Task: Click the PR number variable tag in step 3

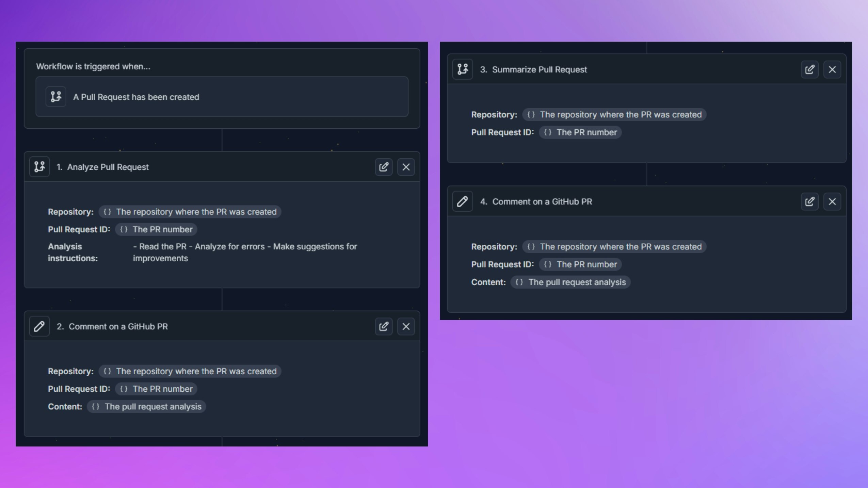Action: click(x=580, y=132)
